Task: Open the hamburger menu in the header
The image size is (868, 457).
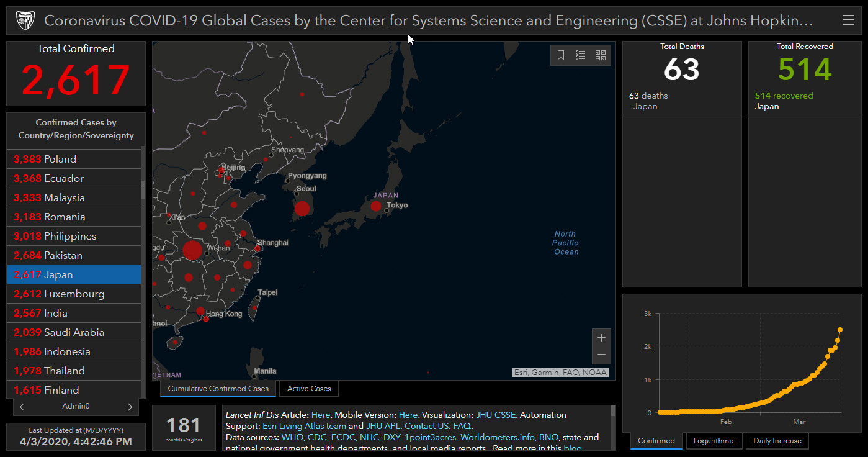Action: [x=849, y=20]
